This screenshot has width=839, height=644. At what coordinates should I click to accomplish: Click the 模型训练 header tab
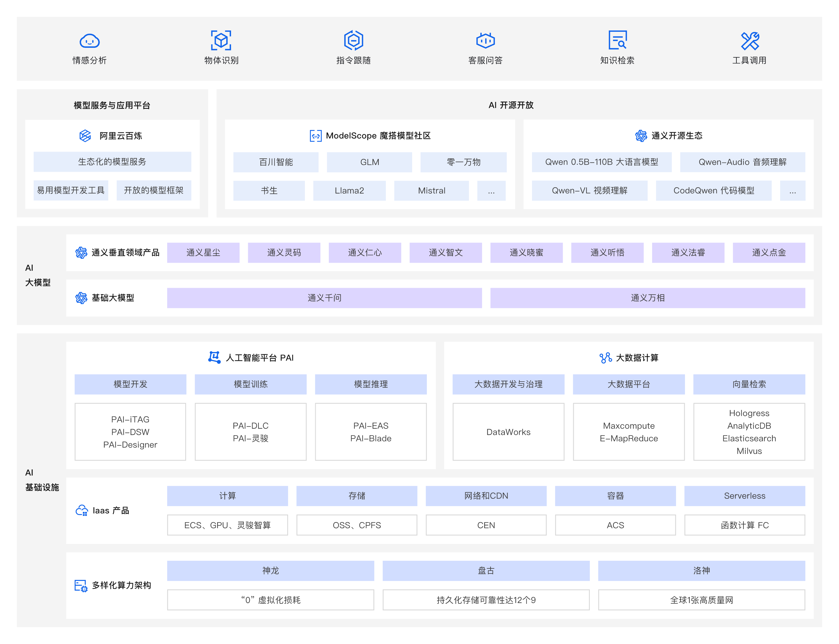click(250, 384)
